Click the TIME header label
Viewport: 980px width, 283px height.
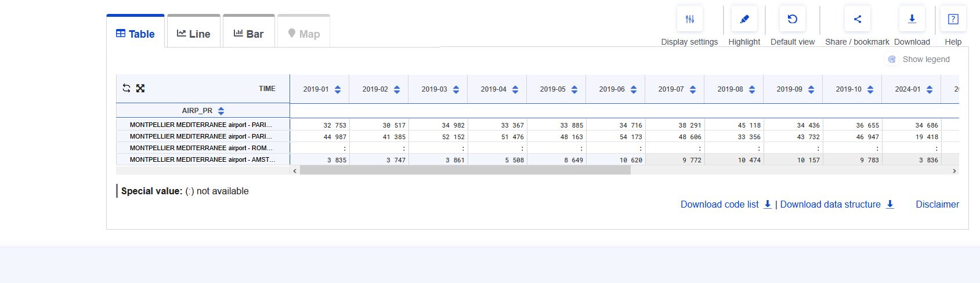pos(267,89)
